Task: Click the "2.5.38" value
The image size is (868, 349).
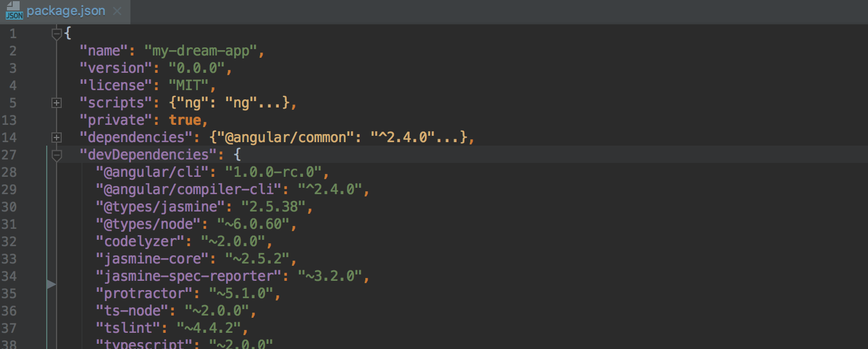Action: [x=273, y=207]
